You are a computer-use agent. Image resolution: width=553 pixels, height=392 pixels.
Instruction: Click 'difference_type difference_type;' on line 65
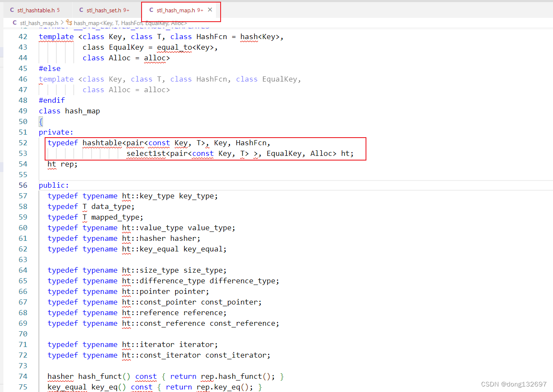click(210, 281)
